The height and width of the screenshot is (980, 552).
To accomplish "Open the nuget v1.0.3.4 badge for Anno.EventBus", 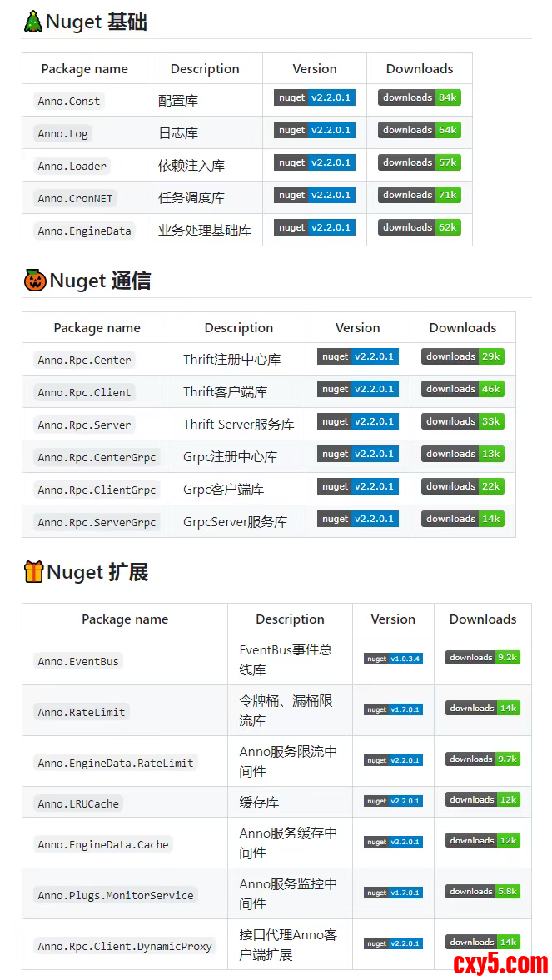I will click(393, 659).
